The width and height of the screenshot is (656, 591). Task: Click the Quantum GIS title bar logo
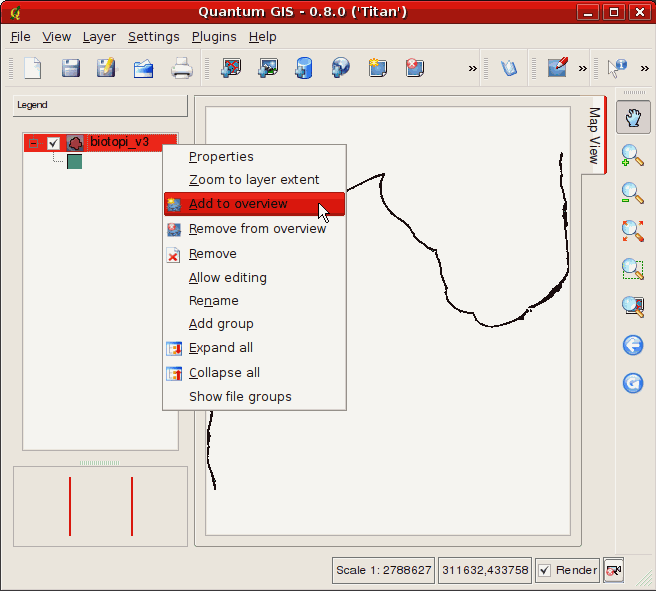click(15, 13)
